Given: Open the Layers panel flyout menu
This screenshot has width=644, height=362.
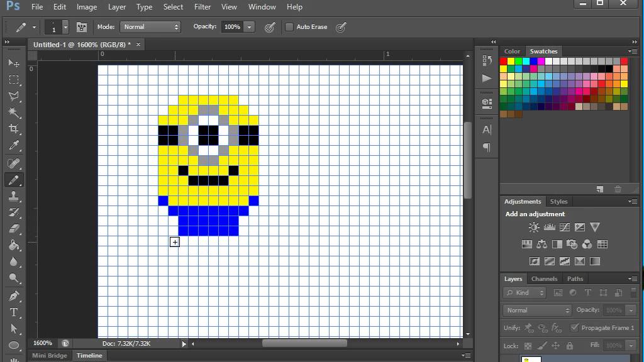Looking at the screenshot, I should (x=633, y=278).
